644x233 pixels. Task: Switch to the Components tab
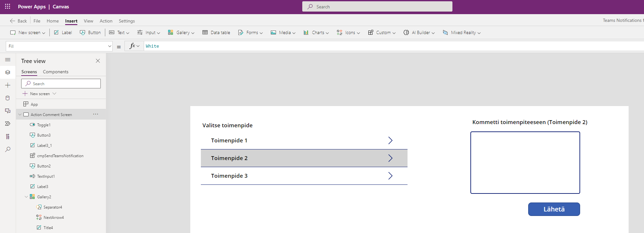[56, 72]
